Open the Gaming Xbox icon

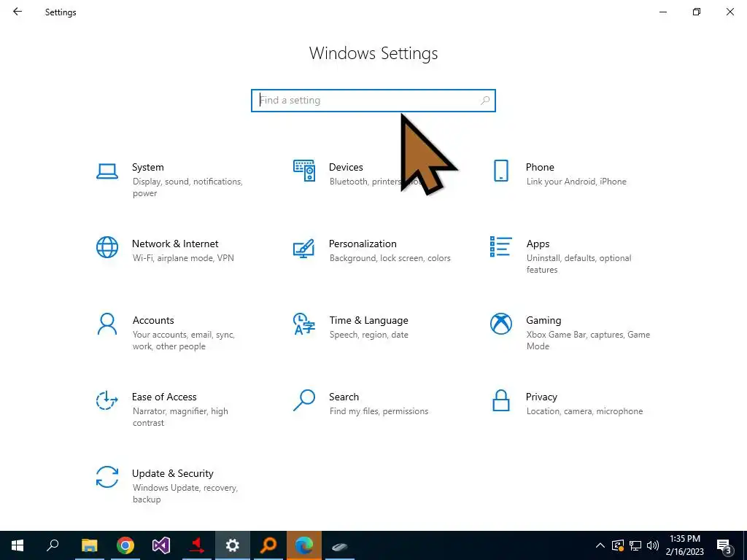500,324
